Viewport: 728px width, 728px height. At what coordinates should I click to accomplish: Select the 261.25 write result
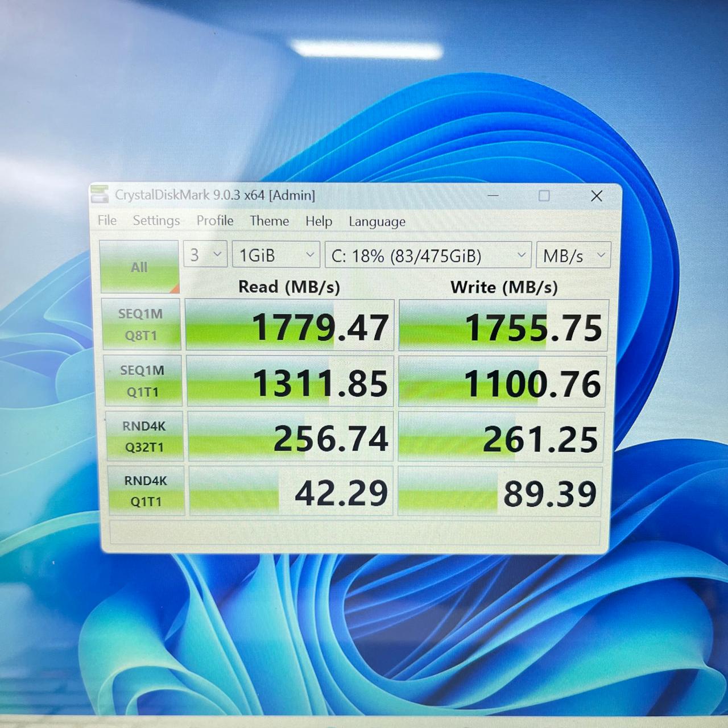point(501,437)
